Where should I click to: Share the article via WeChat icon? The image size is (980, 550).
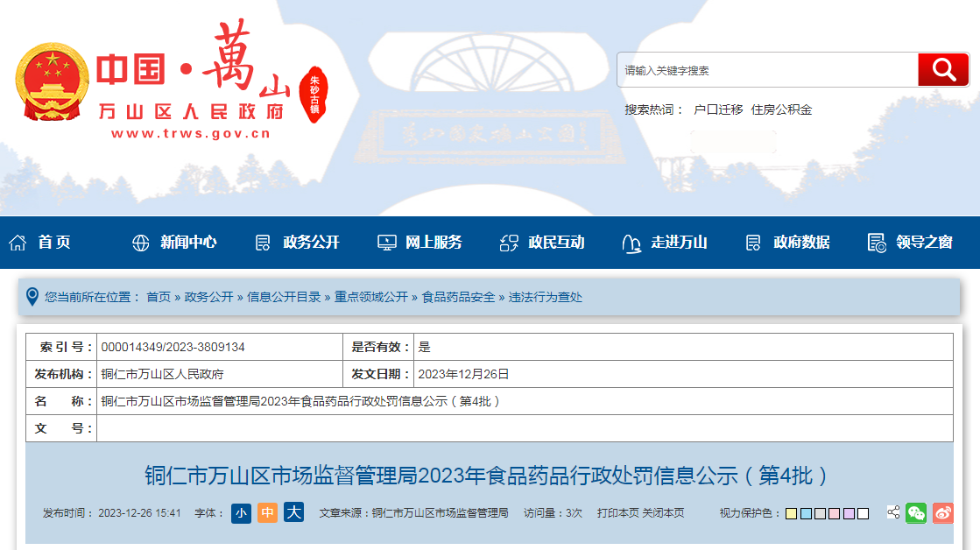coord(916,513)
